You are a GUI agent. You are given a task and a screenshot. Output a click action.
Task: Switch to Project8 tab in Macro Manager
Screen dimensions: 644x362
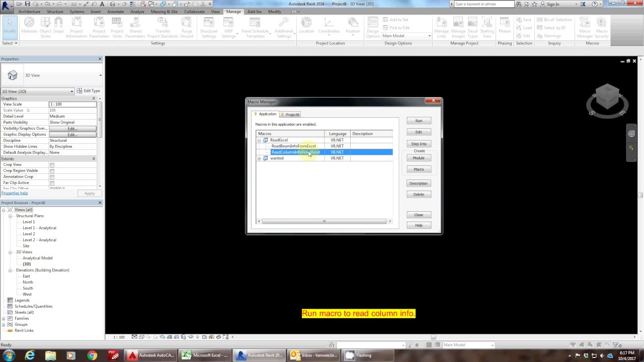click(x=290, y=115)
